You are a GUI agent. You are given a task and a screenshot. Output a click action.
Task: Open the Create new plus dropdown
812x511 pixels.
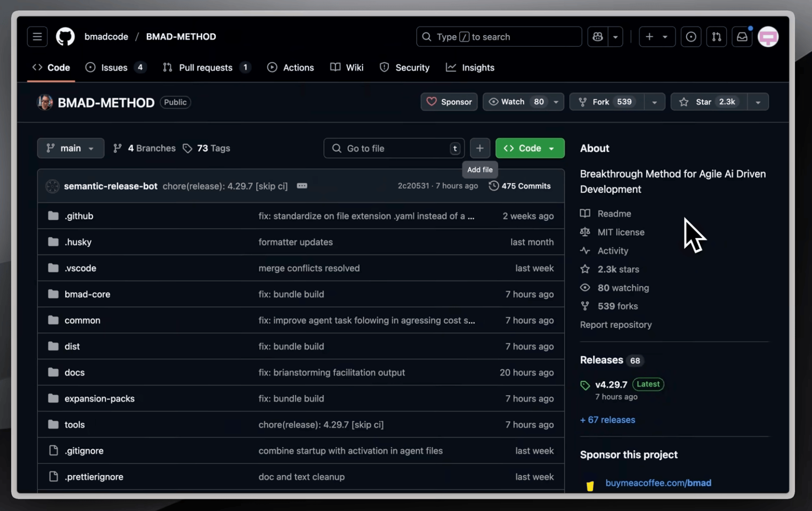pyautogui.click(x=657, y=37)
